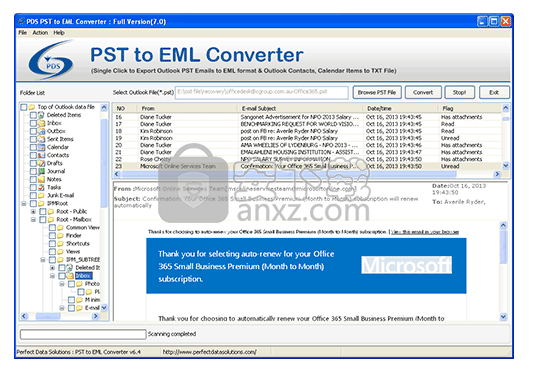
Task: Select email row 18 from Kim Robinson
Action: click(x=307, y=131)
